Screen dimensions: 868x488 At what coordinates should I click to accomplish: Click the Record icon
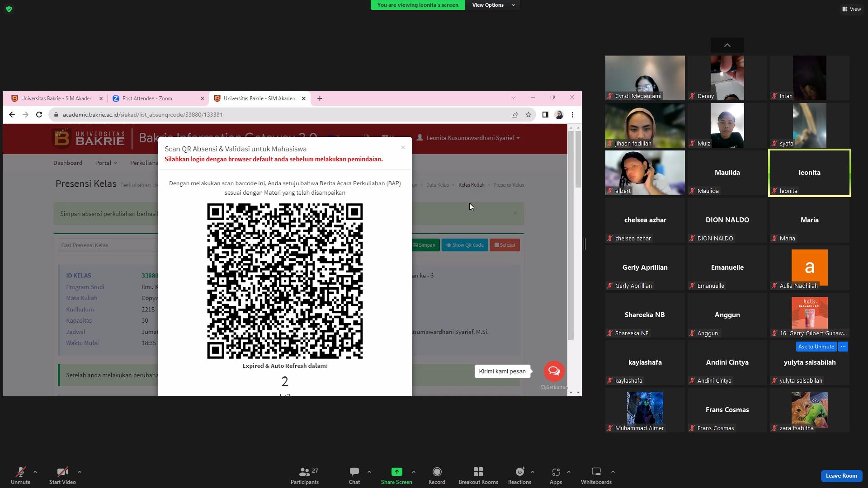pos(437,472)
